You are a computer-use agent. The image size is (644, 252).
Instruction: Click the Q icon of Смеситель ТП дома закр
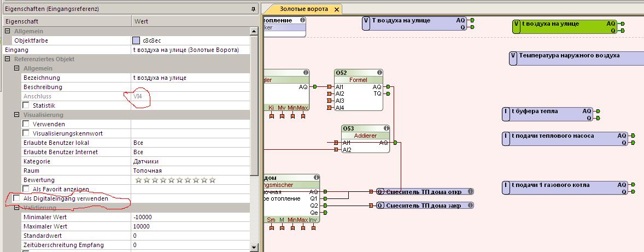tap(380, 206)
